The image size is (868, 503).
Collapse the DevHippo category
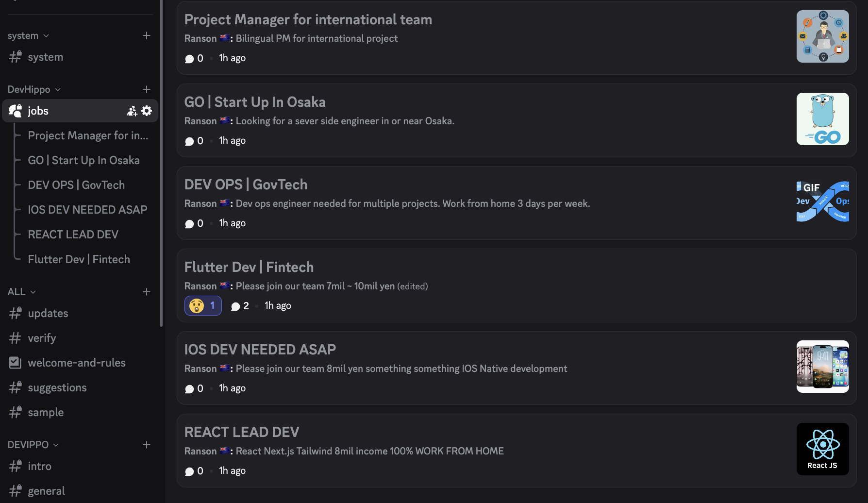click(x=34, y=89)
